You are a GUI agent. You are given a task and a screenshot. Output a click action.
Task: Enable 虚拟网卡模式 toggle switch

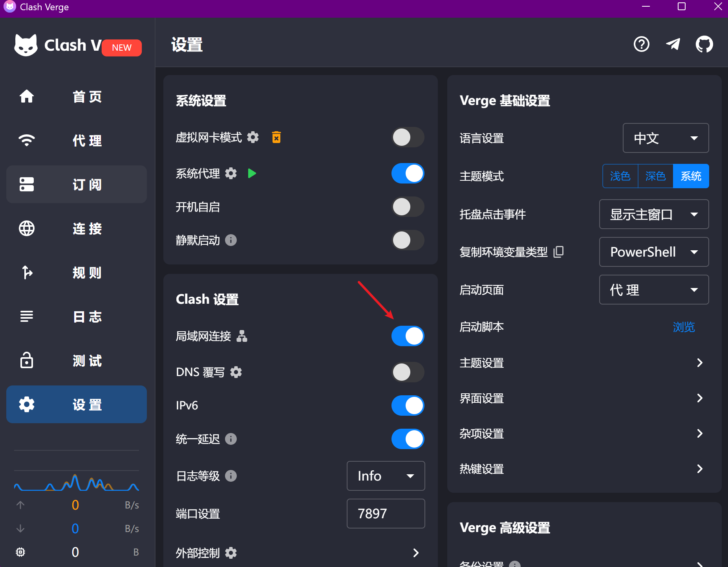click(408, 138)
